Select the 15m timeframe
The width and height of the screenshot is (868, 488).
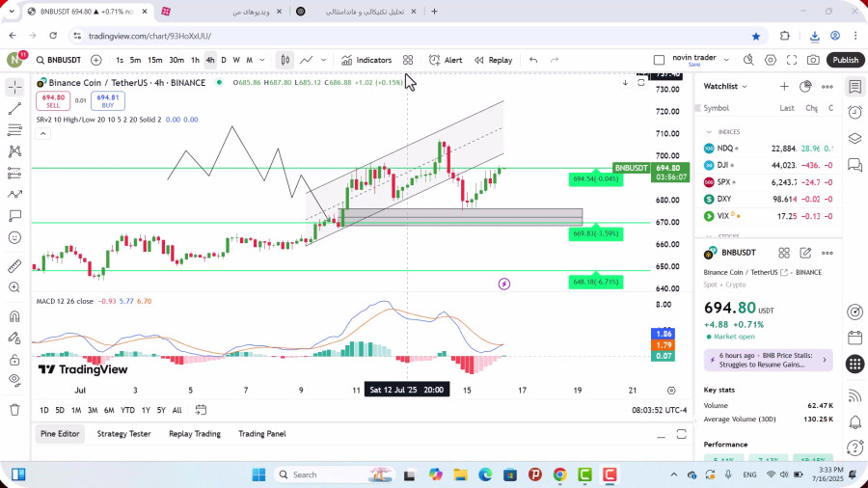click(x=155, y=60)
